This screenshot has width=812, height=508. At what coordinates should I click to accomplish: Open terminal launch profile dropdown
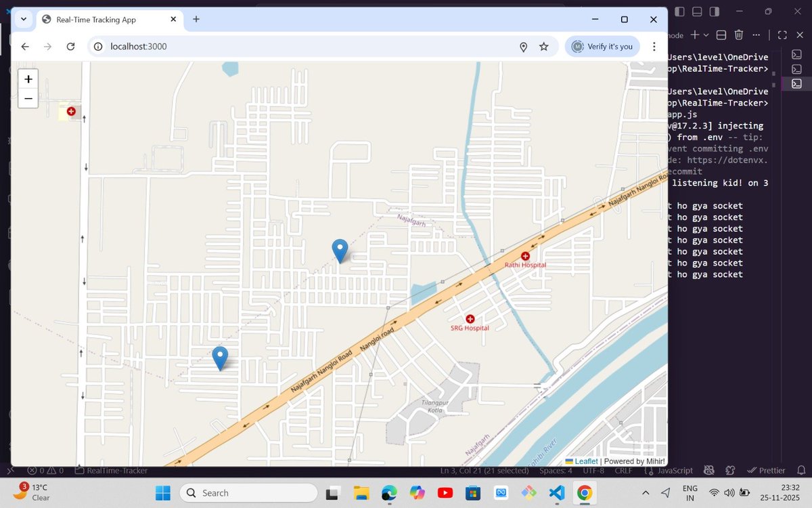[706, 35]
